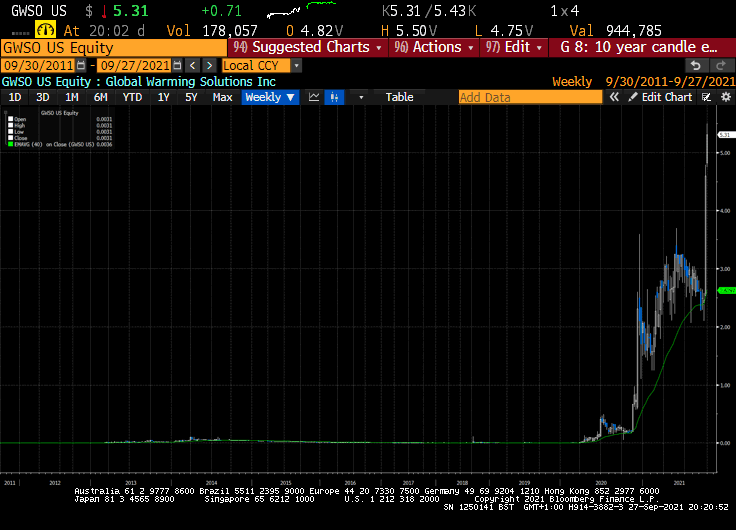
Task: Open chart settings gear icon
Action: tap(724, 97)
